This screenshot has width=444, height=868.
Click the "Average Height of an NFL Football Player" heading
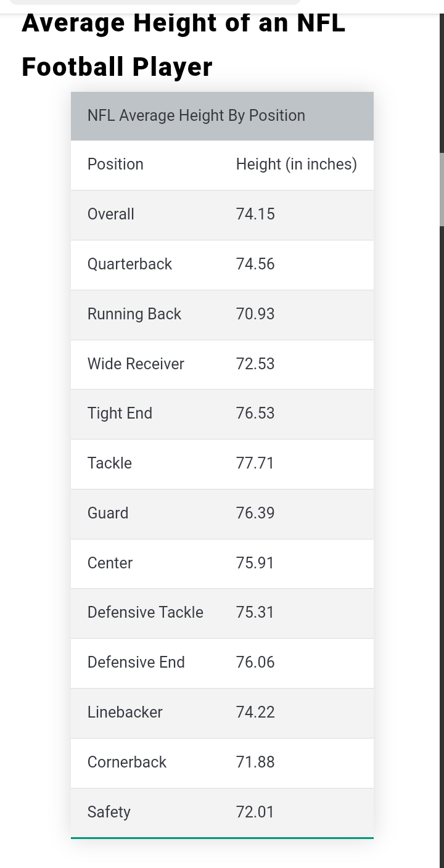pyautogui.click(x=183, y=45)
